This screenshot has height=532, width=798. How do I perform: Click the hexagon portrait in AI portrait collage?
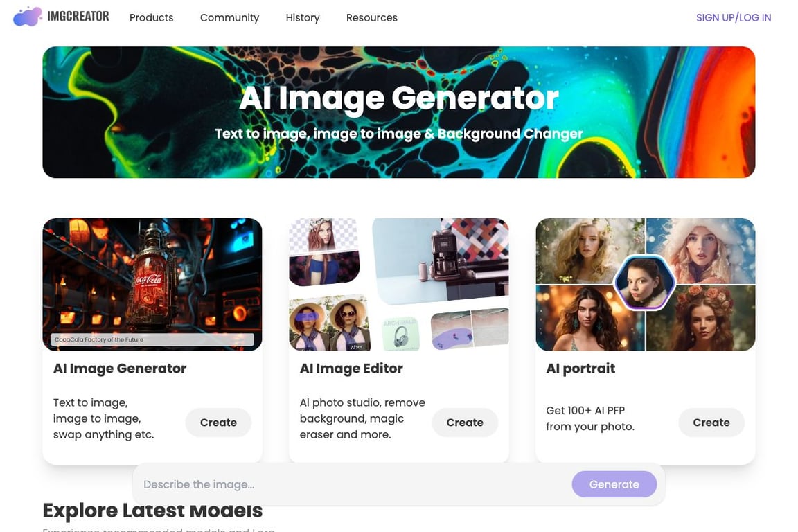click(644, 282)
